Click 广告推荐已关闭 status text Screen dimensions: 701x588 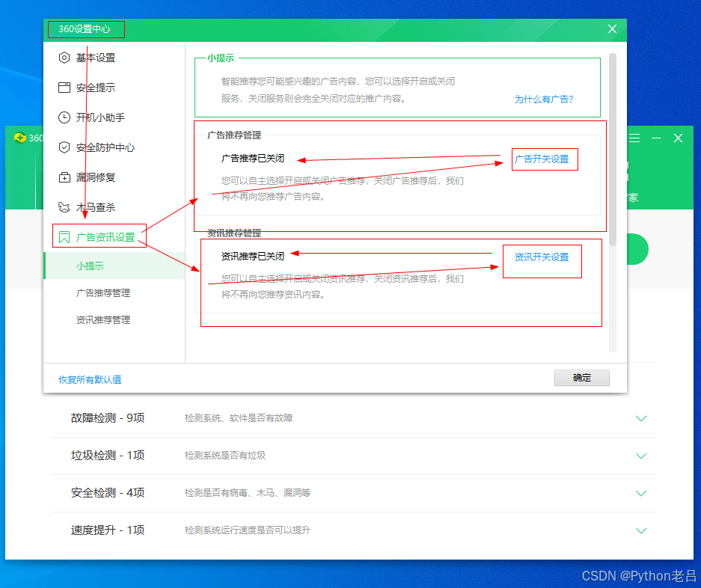click(x=253, y=159)
